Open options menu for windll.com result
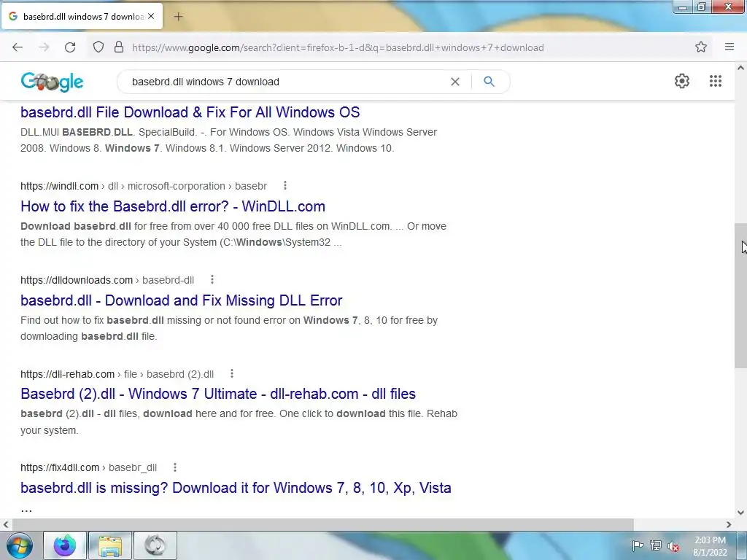747x560 pixels. (x=285, y=186)
